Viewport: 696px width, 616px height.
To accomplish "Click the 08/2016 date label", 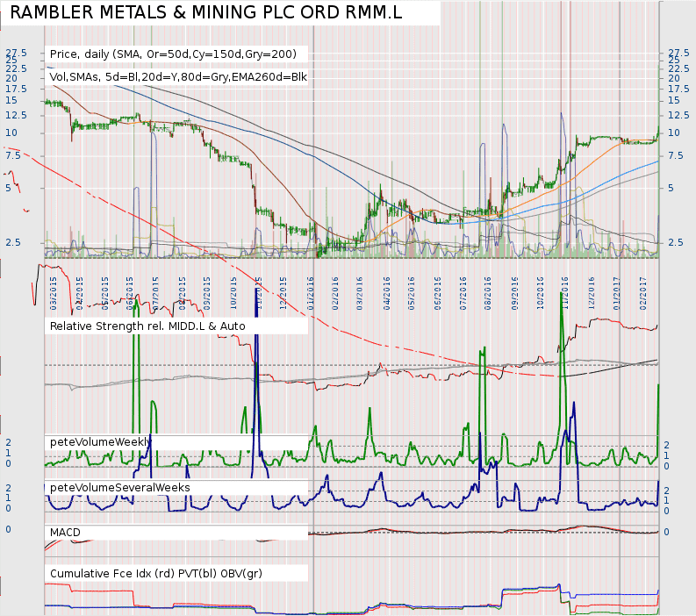I will point(488,293).
